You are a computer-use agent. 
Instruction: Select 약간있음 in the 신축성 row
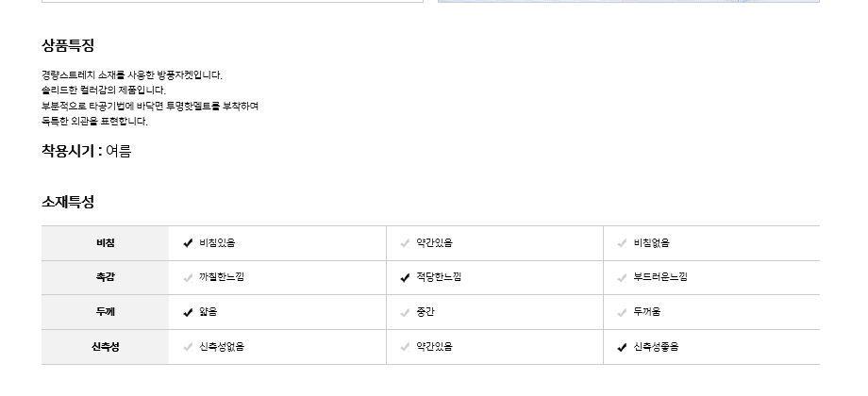point(434,347)
